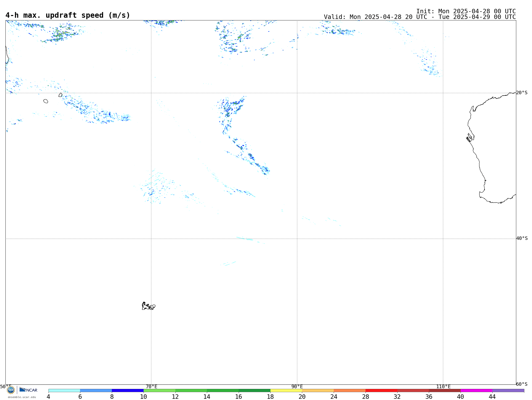Open the ensemble.ucar.edu text link
The image size is (532, 400).
tap(22, 397)
